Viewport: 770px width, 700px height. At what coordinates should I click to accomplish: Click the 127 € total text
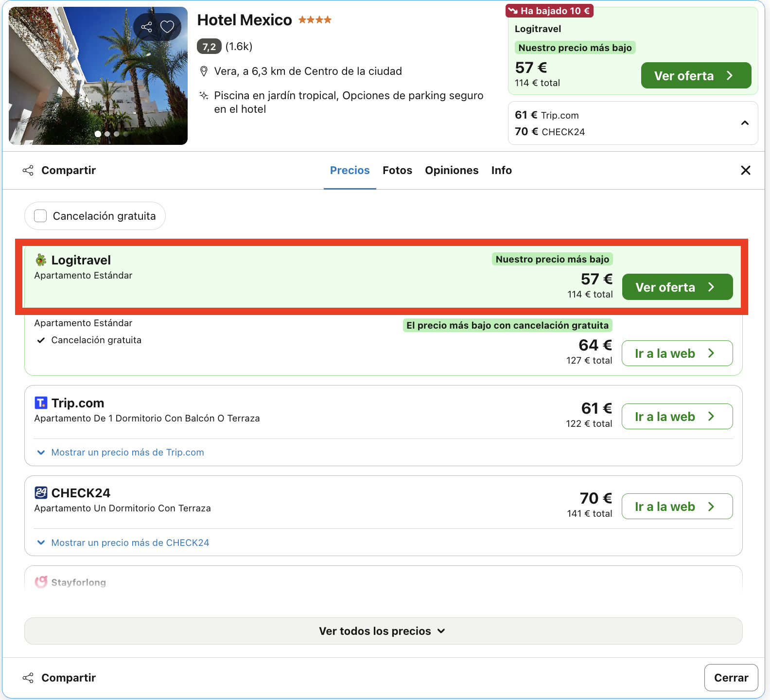point(589,360)
